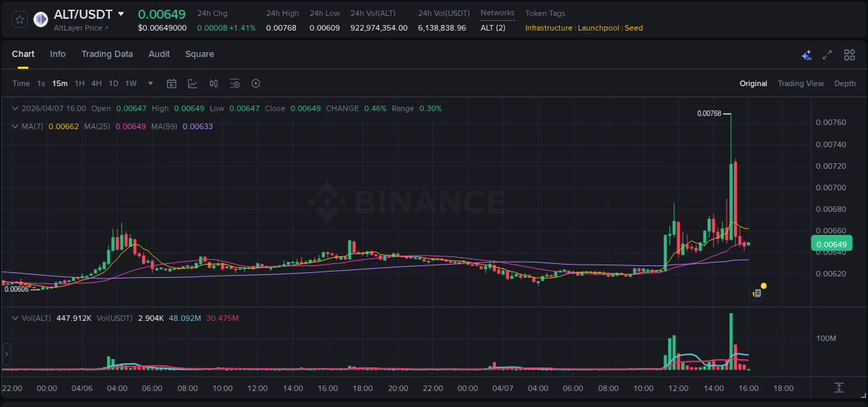This screenshot has width=868, height=407.
Task: Open the extra timeframe interval dropdown
Action: click(150, 83)
